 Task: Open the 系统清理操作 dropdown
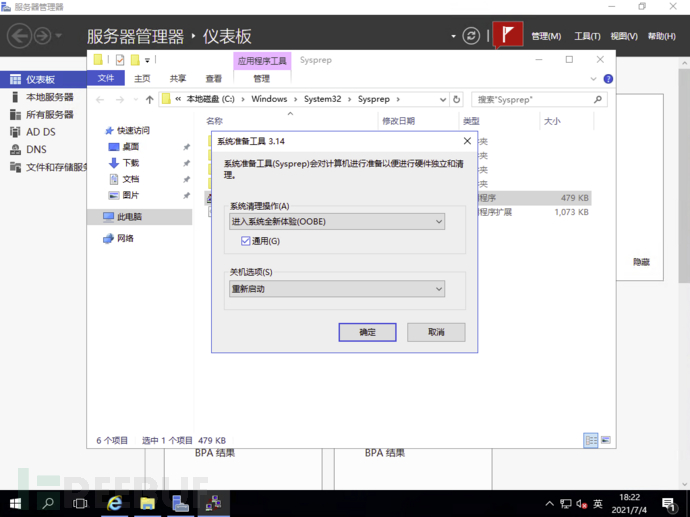coord(337,222)
